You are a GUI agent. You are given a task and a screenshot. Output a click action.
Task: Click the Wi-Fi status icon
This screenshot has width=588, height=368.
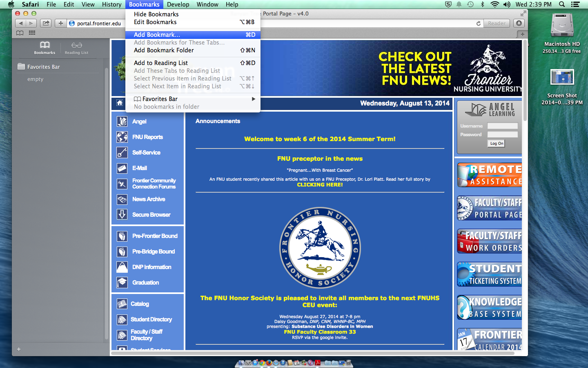pyautogui.click(x=494, y=4)
